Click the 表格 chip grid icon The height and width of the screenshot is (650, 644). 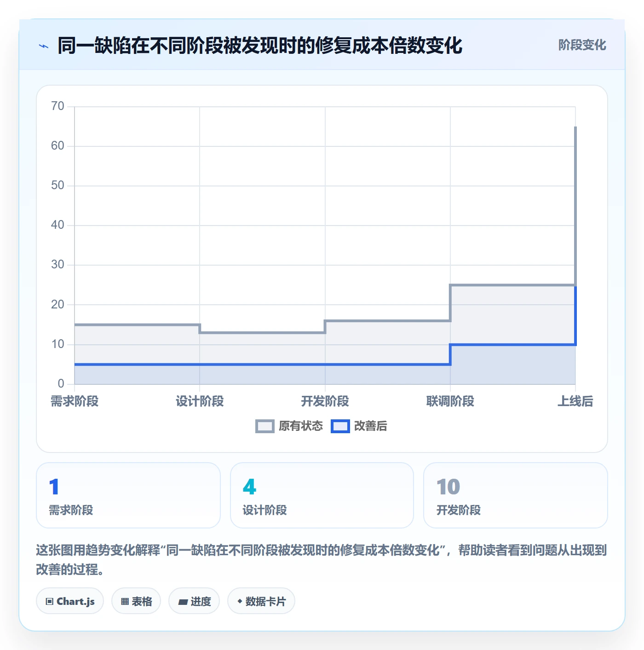[x=125, y=602]
